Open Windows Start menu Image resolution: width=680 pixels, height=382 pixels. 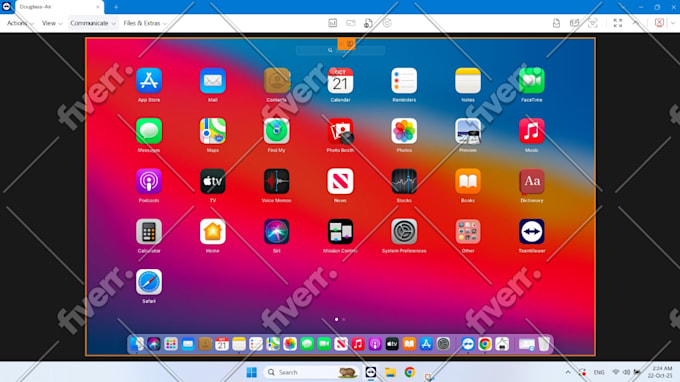[x=252, y=372]
